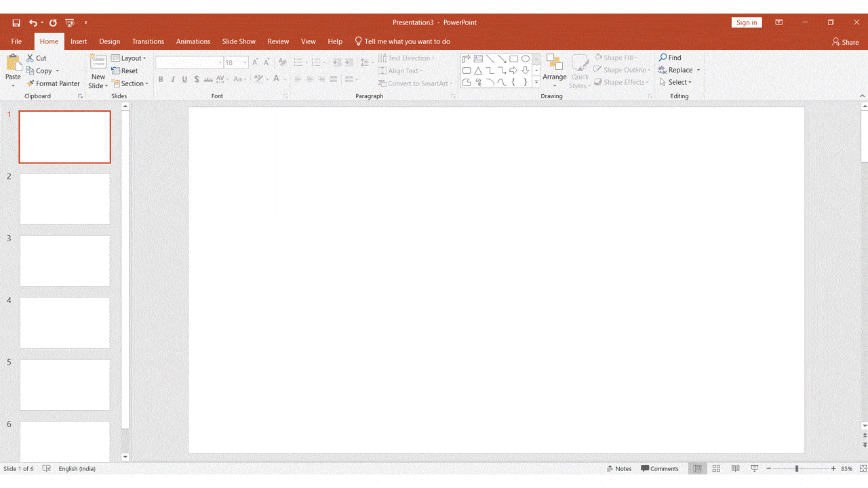Open the font size dropdown
868x488 pixels.
click(x=245, y=62)
